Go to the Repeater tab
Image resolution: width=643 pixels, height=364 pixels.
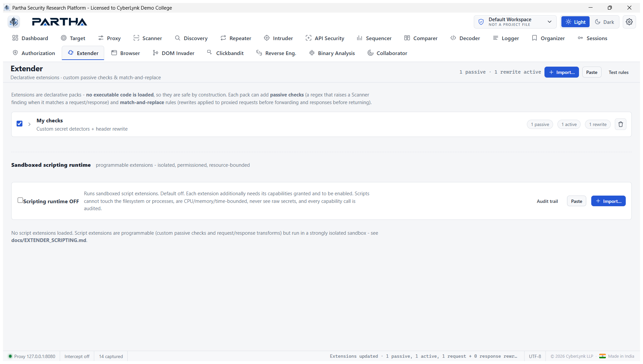[236, 38]
